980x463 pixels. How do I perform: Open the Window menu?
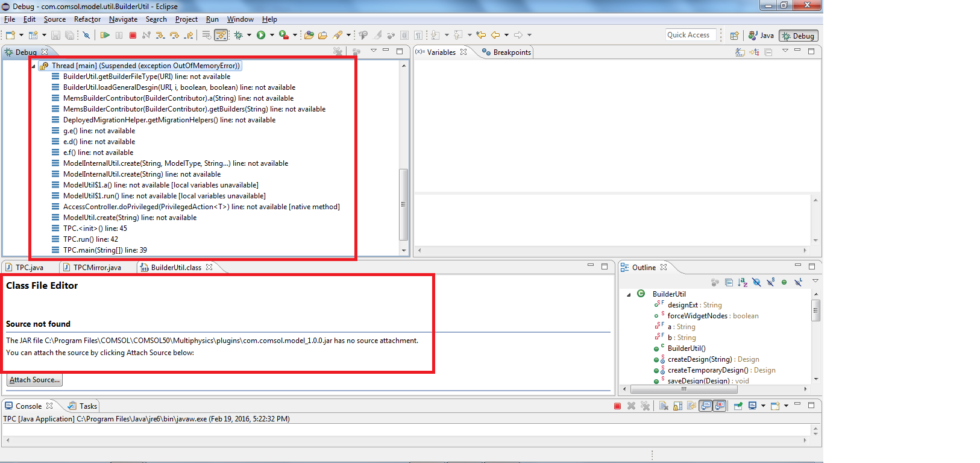pos(240,19)
